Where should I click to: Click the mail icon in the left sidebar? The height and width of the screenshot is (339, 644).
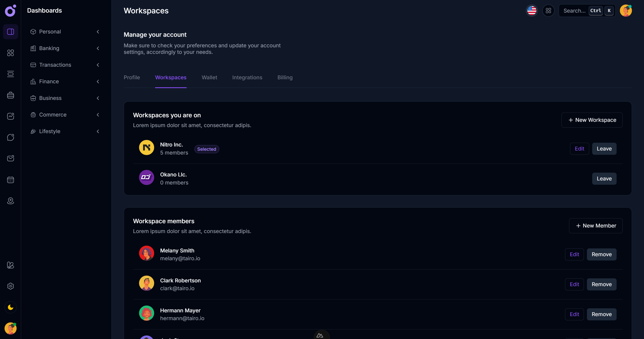[x=10, y=158]
